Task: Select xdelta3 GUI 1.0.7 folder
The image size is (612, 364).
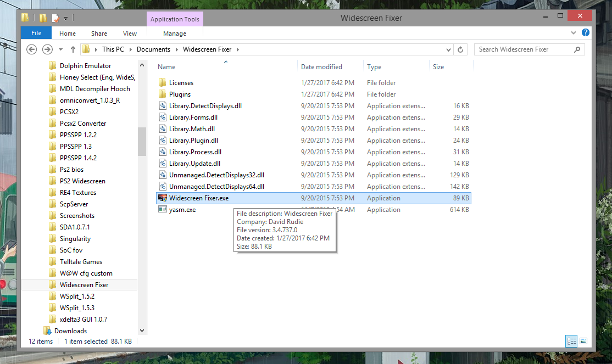Action: pyautogui.click(x=83, y=319)
